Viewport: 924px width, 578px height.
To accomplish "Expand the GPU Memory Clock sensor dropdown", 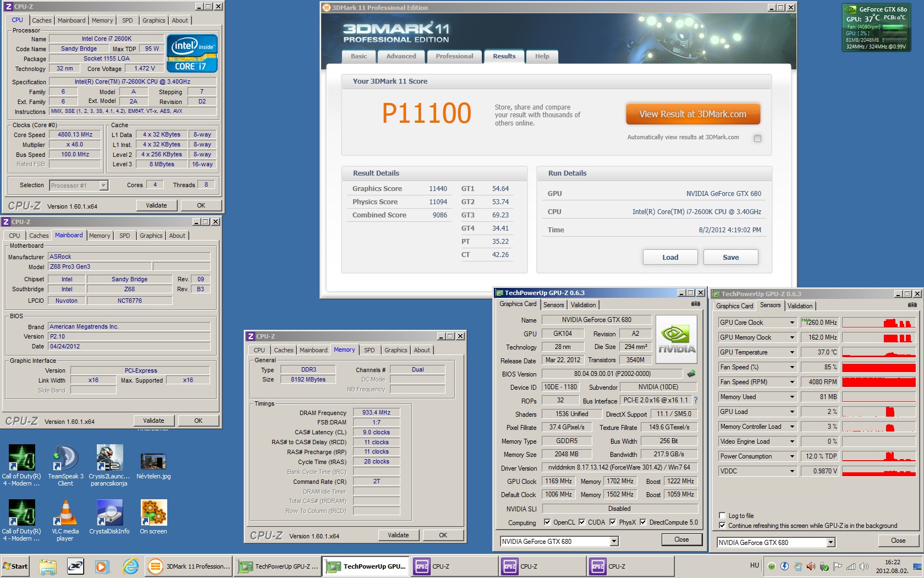I will tap(793, 337).
